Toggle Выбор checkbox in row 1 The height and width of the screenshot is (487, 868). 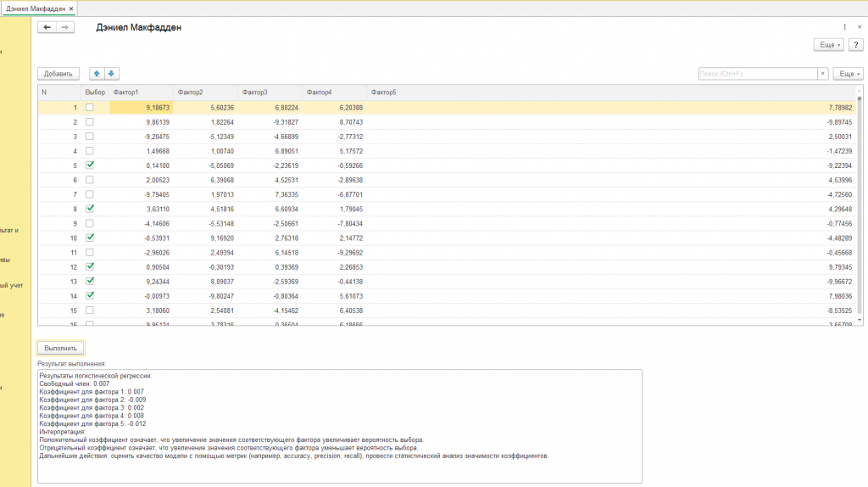tap(90, 108)
